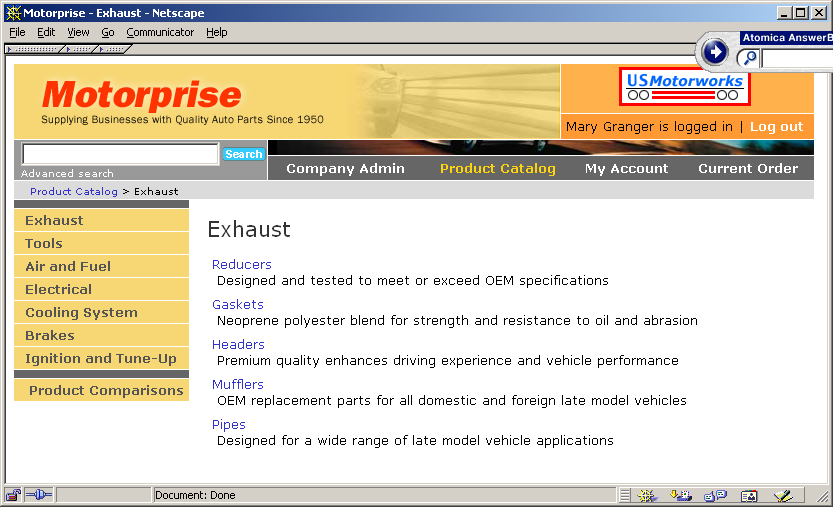Select Electrical in the sidebar
This screenshot has height=507, width=833.
(x=101, y=289)
